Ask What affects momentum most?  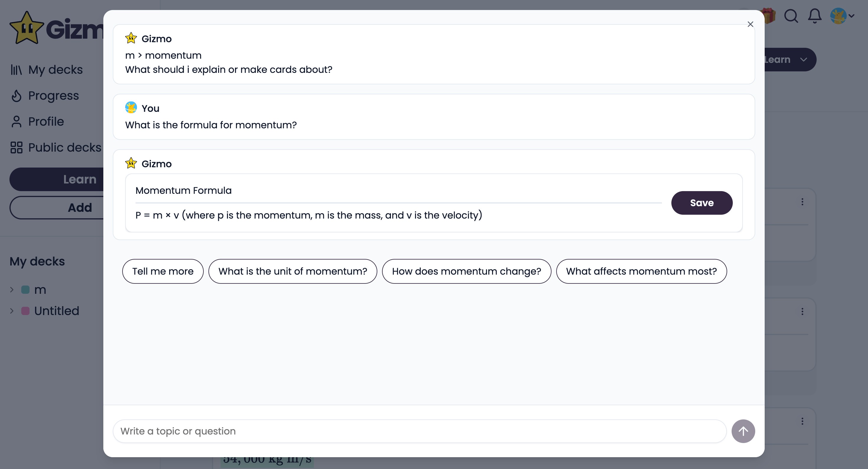click(x=641, y=271)
